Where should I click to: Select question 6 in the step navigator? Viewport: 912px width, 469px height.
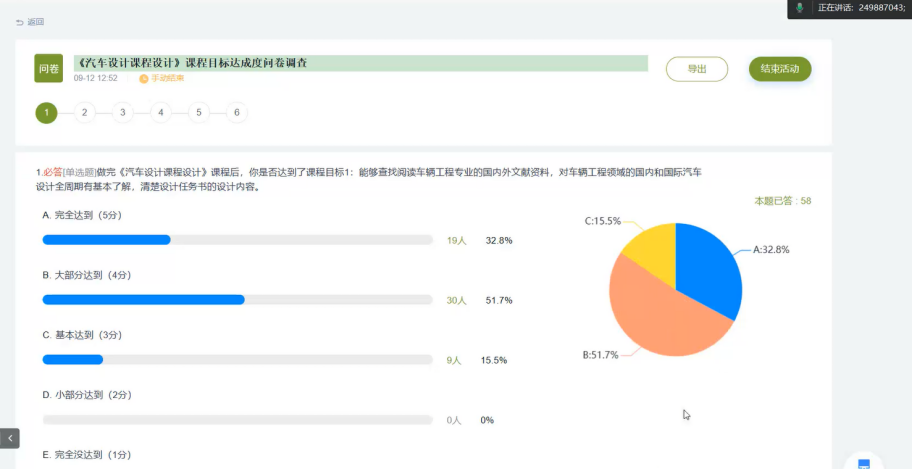pyautogui.click(x=237, y=113)
